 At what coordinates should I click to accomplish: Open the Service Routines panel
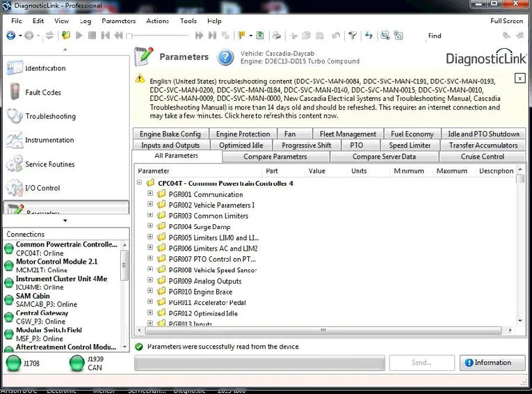coord(49,164)
